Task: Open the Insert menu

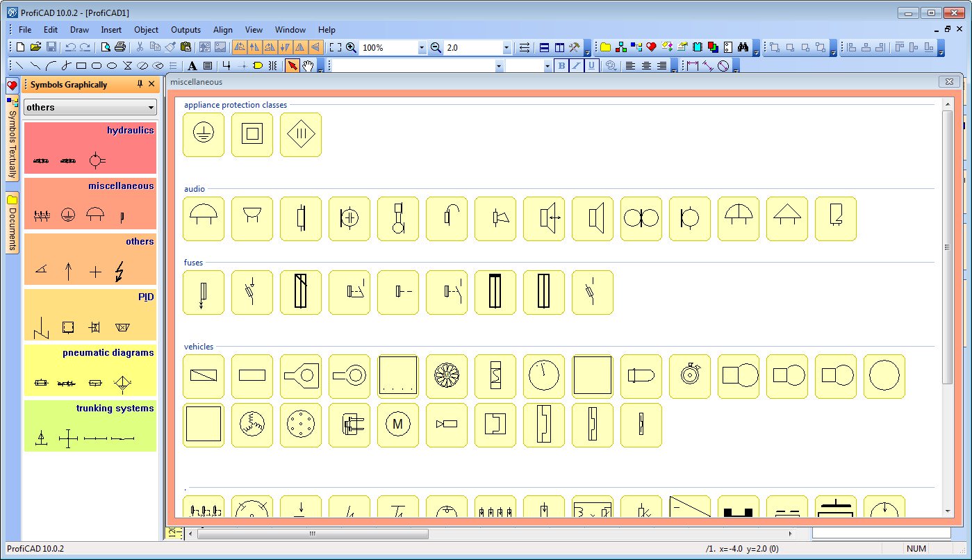Action: tap(111, 30)
